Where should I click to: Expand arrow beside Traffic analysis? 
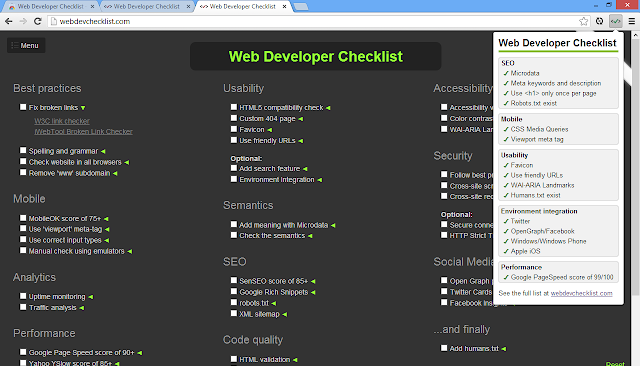pyautogui.click(x=82, y=308)
